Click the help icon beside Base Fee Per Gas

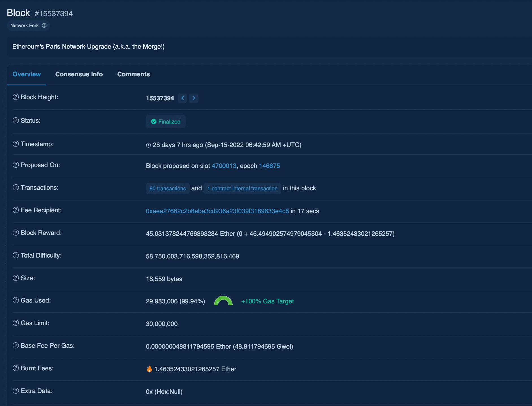(x=16, y=345)
